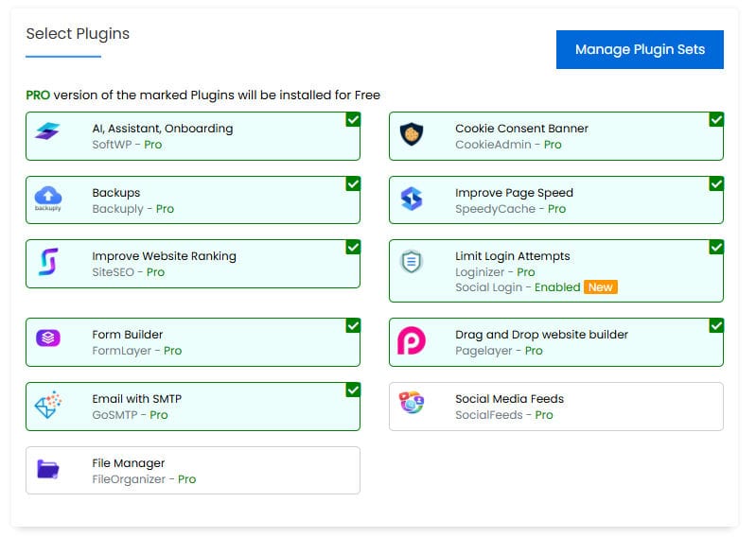
Task: Click the GoSMTP envelope icon
Action: point(48,405)
